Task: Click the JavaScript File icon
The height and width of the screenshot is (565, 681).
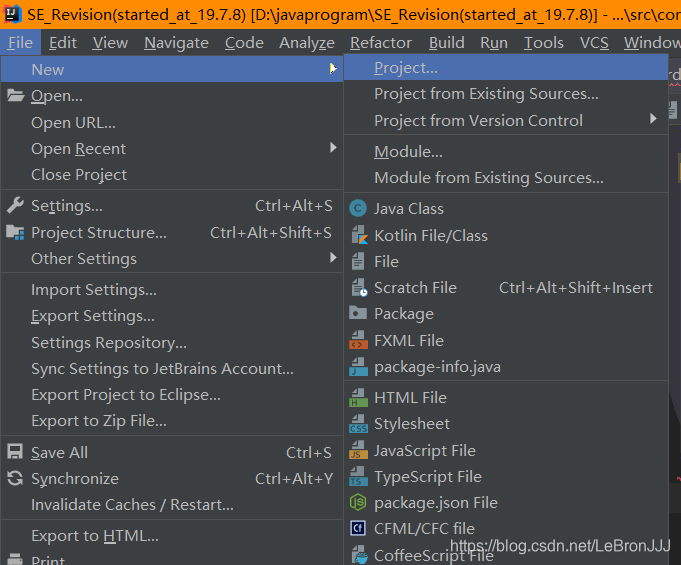Action: coord(358,450)
